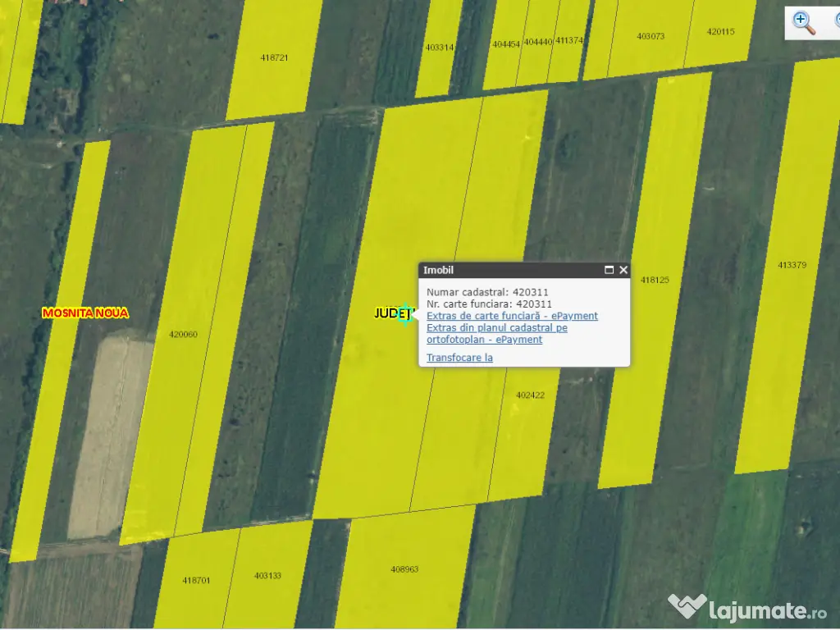This screenshot has height=630, width=840.
Task: Select parcel labeled 420115
Action: [x=720, y=32]
